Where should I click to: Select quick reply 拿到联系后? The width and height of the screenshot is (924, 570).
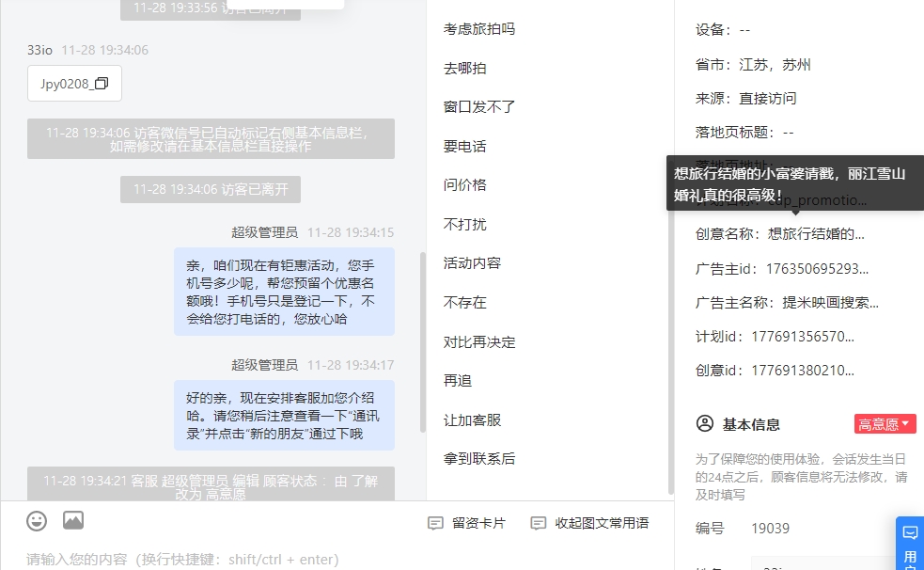(479, 459)
